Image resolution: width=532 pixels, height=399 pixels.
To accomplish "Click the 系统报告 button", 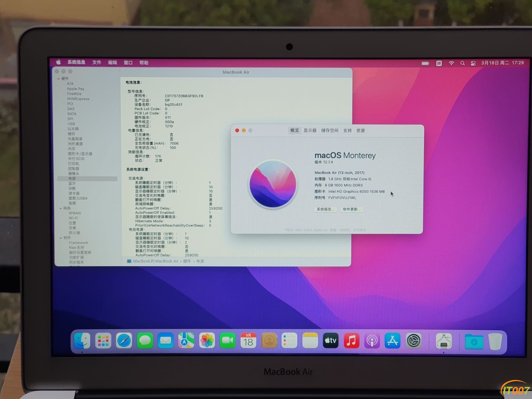I will point(325,209).
